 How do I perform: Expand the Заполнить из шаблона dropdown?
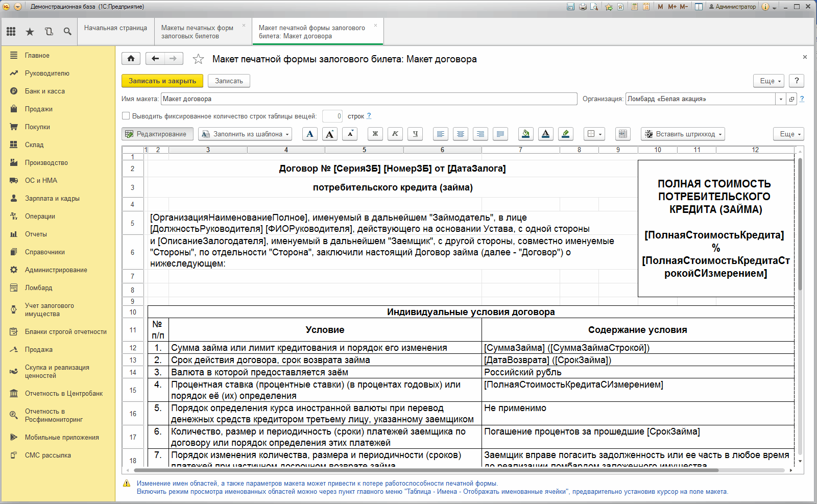pyautogui.click(x=245, y=134)
